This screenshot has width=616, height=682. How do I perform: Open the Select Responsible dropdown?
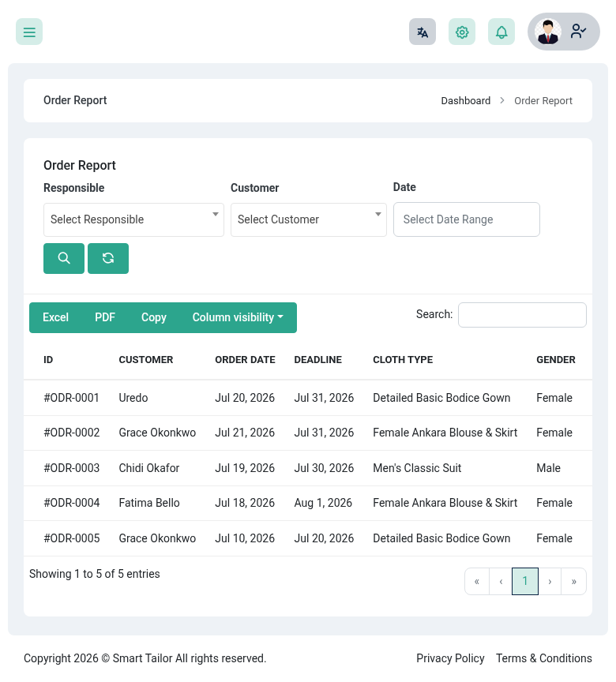[x=133, y=219]
